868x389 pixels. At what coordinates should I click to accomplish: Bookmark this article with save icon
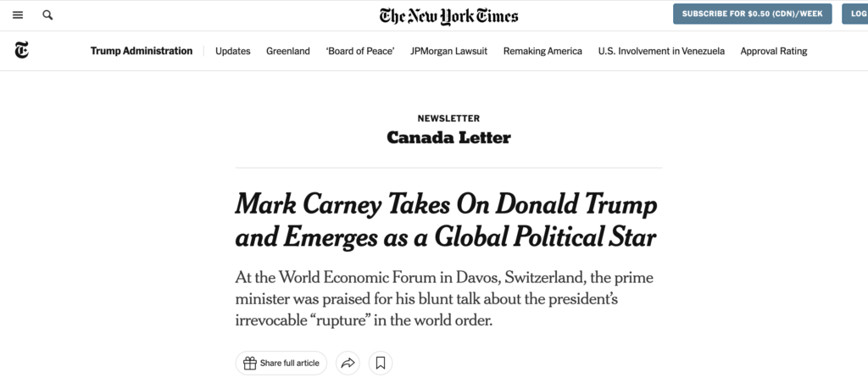[381, 364]
